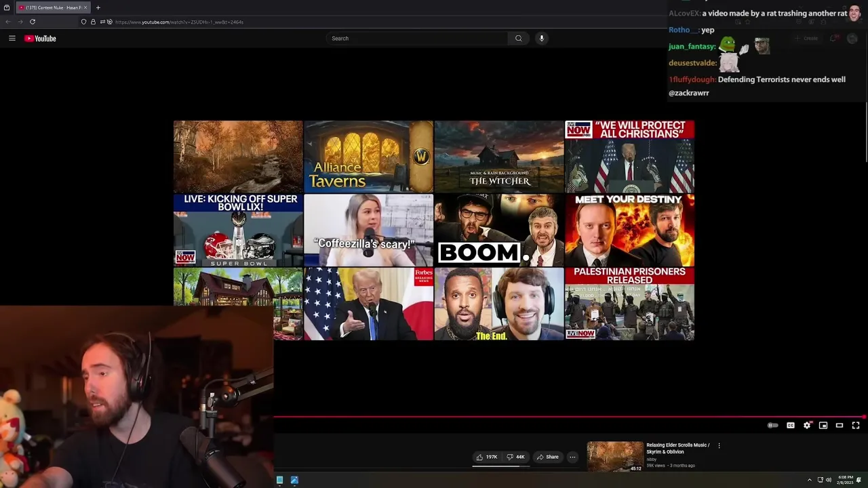
Task: Click the tracking protection shield icon
Action: coord(84,22)
